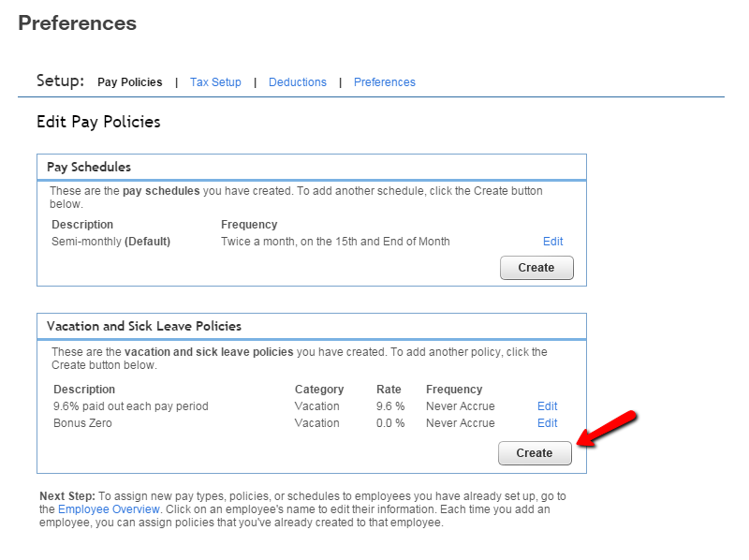Click the Rate column header
This screenshot has height=560, width=749.
[389, 390]
